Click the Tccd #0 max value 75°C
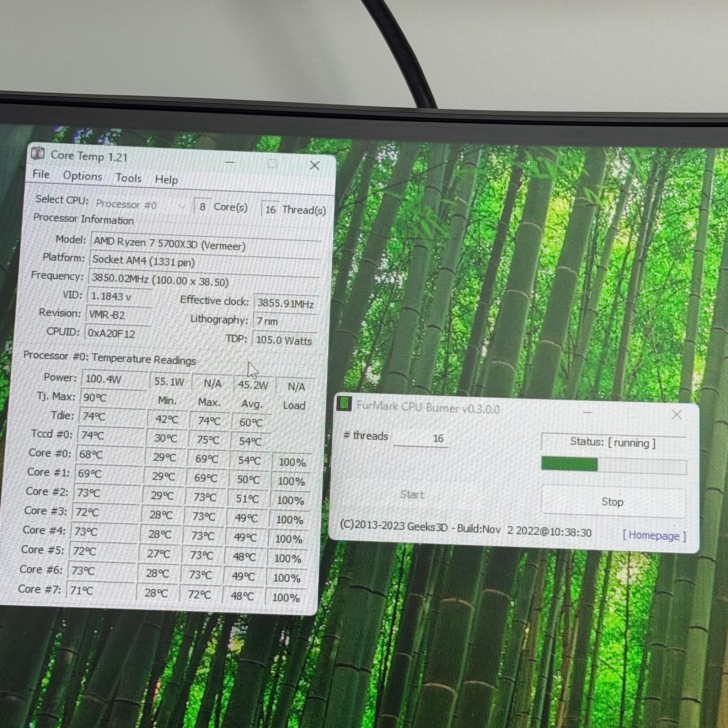Image resolution: width=728 pixels, height=728 pixels. click(x=209, y=439)
